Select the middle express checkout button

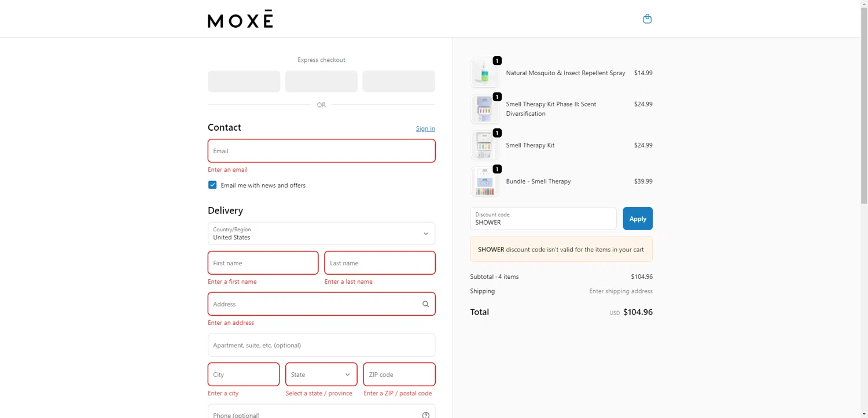[321, 82]
